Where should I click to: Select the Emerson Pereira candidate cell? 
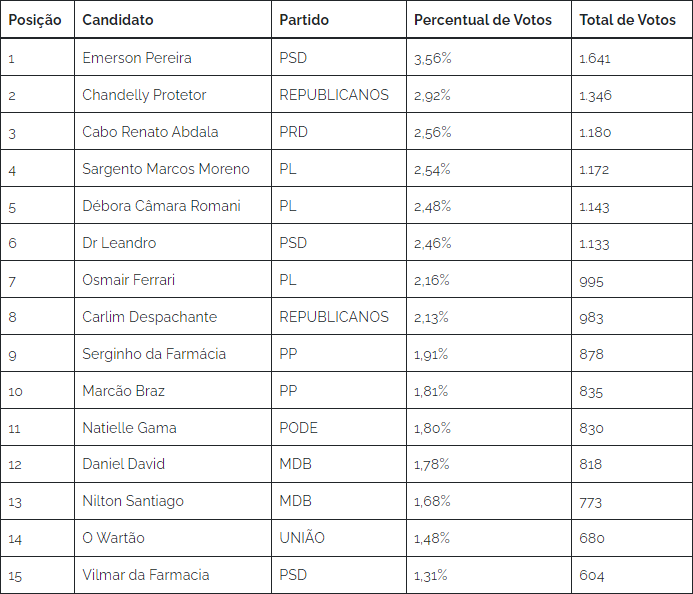[173, 57]
